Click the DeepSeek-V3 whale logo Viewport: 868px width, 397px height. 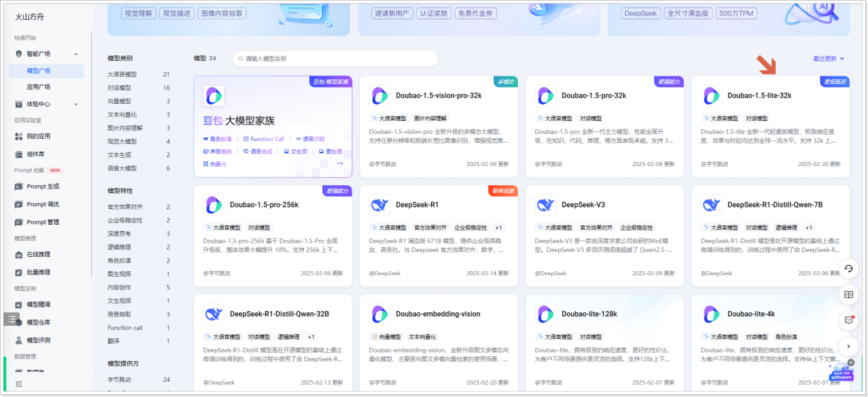click(x=546, y=204)
